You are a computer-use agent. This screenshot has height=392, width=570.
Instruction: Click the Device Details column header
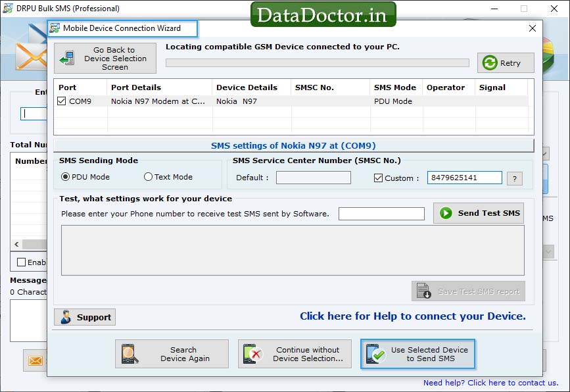[x=252, y=87]
